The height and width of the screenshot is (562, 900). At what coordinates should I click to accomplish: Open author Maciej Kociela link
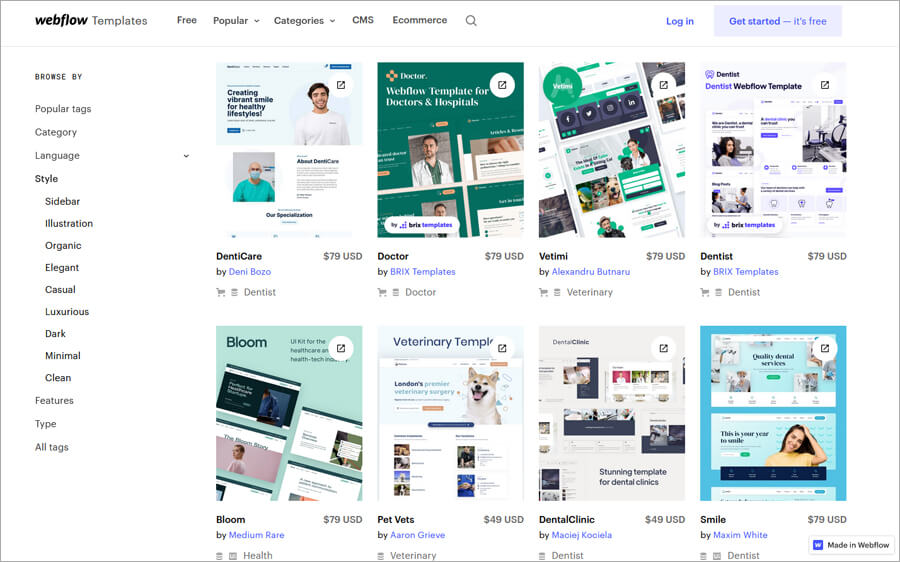click(x=581, y=535)
